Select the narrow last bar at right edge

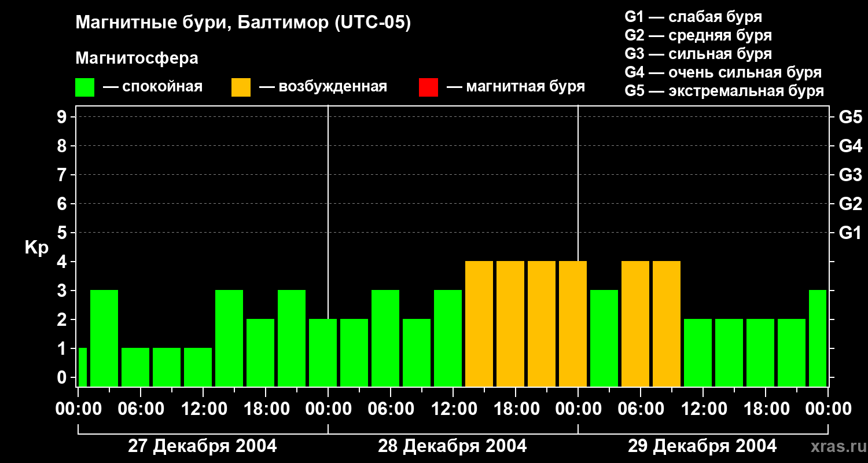[817, 339]
